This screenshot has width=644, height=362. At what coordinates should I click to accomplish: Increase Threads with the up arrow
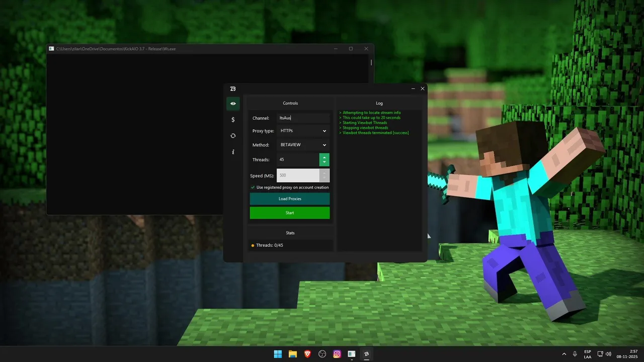point(325,157)
